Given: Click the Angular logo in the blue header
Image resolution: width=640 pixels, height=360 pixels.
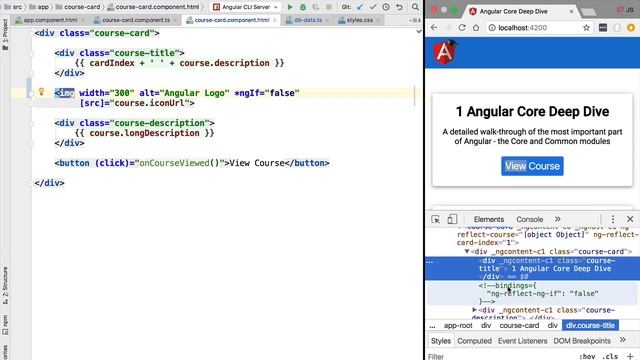Looking at the screenshot, I should coord(445,52).
